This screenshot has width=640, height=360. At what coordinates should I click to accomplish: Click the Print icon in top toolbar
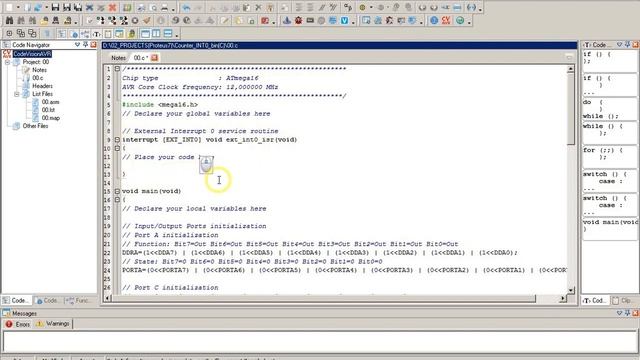[164, 7]
